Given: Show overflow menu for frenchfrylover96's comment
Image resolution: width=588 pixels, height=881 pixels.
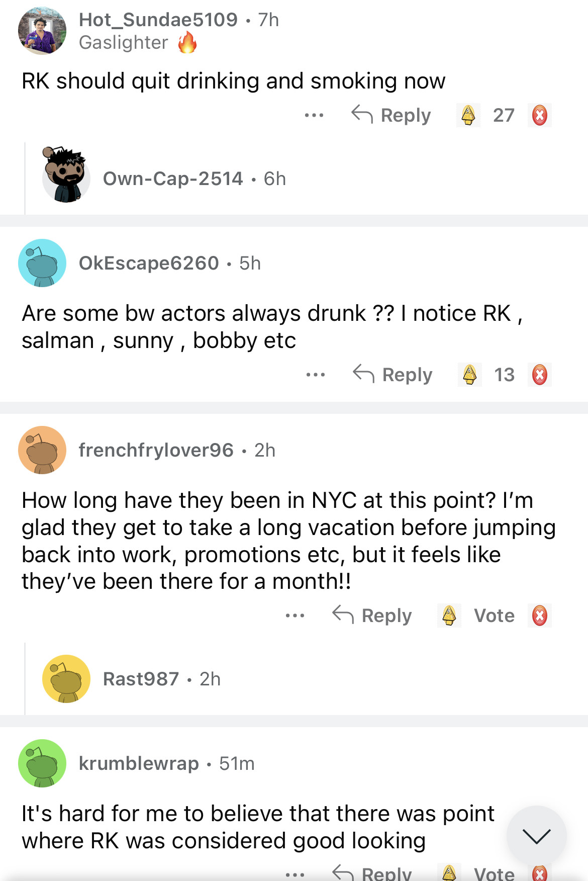Looking at the screenshot, I should (295, 615).
